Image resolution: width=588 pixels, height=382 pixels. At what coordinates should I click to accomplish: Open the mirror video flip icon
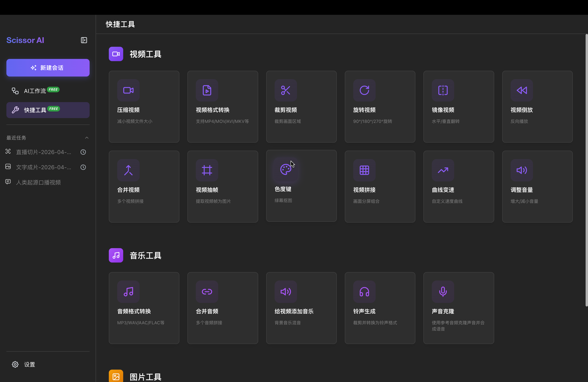coord(443,90)
